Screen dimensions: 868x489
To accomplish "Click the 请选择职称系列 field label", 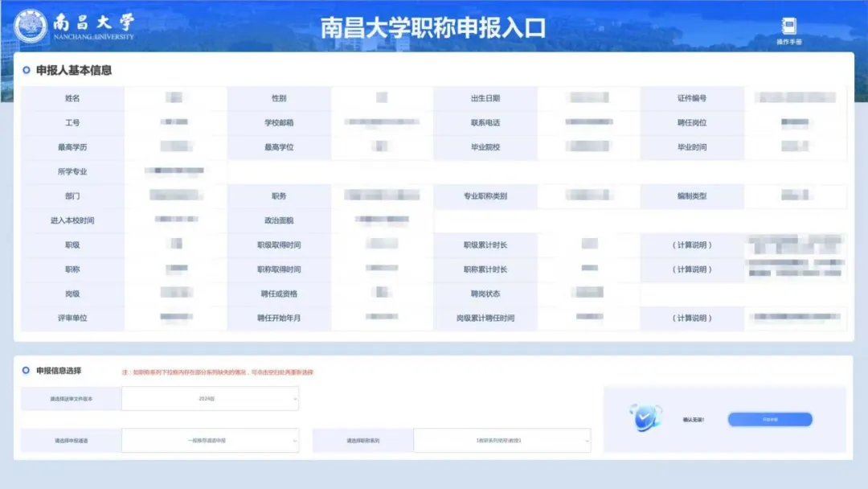I will pyautogui.click(x=363, y=441).
